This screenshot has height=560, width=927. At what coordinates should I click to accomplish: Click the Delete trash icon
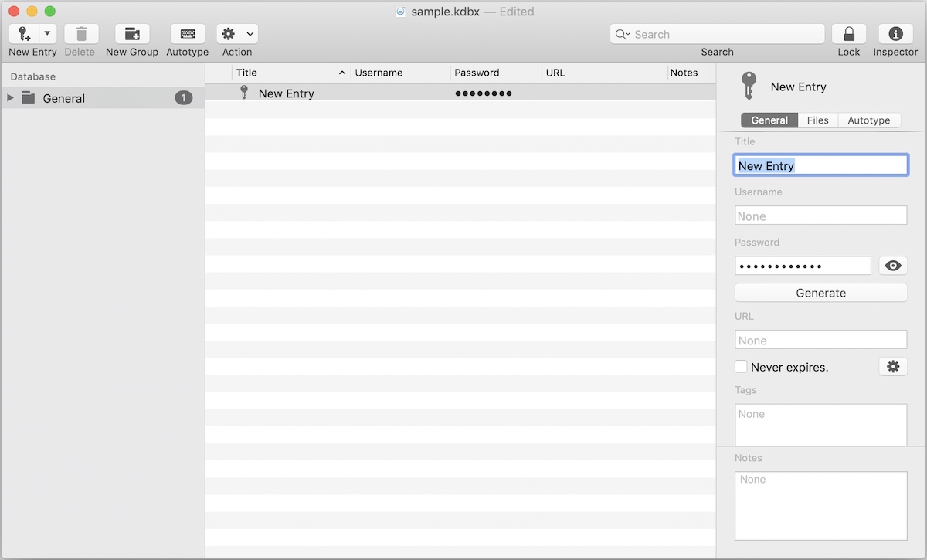[x=81, y=34]
